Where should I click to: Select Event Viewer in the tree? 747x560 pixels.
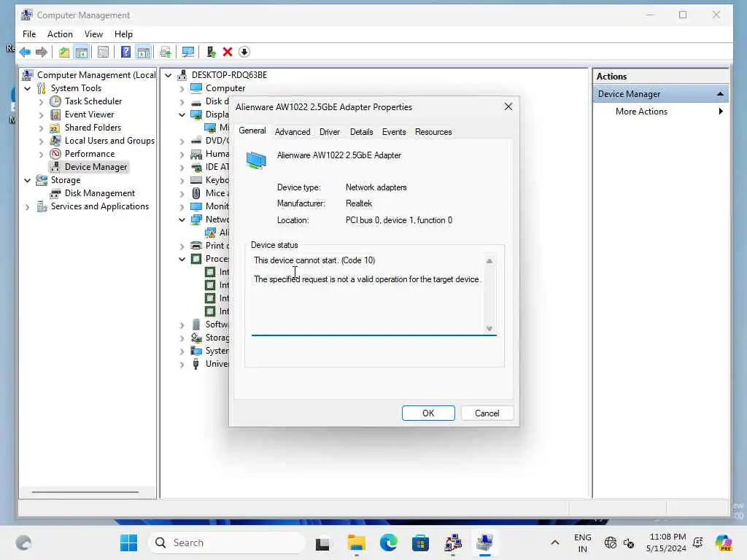tap(90, 114)
